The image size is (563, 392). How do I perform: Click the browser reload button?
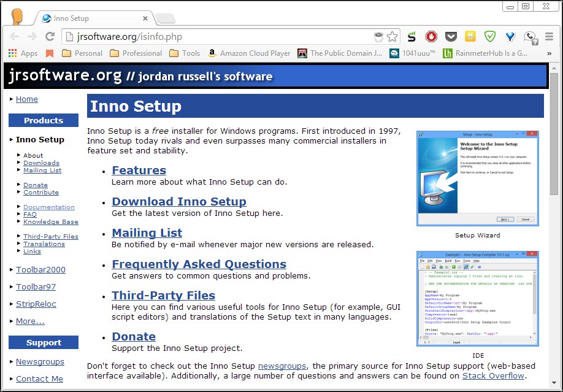click(x=50, y=37)
